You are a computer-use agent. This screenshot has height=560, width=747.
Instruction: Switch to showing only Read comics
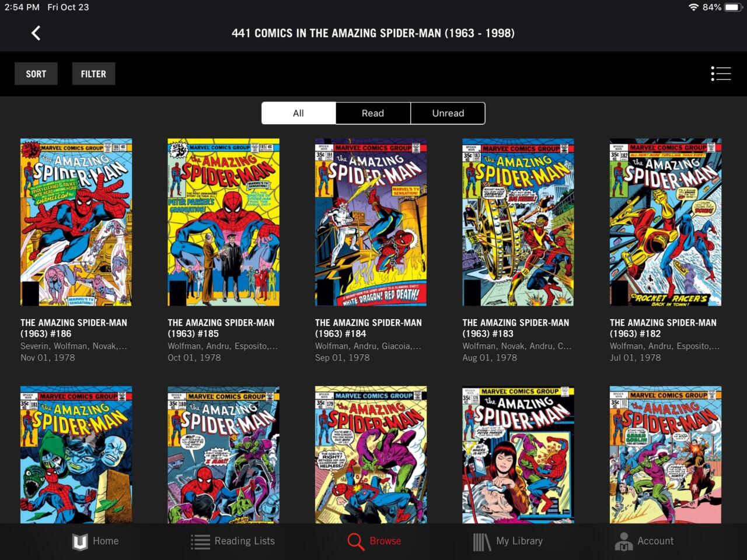coord(373,113)
